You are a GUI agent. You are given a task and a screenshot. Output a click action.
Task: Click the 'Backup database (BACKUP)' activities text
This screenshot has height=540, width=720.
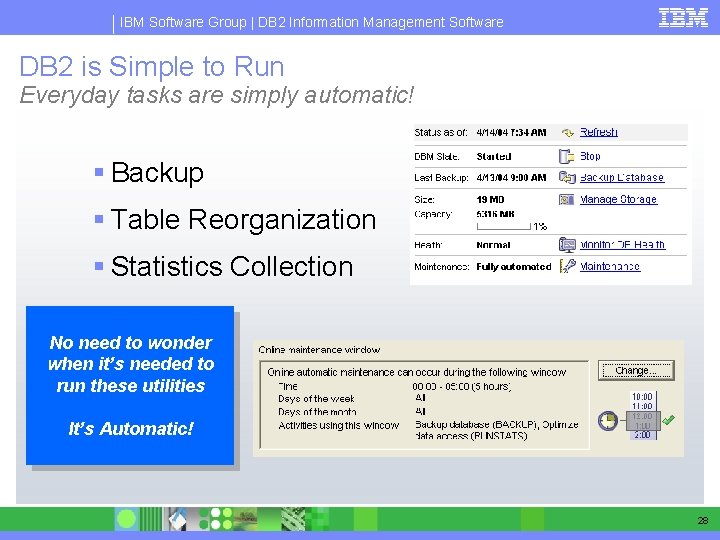476,425
